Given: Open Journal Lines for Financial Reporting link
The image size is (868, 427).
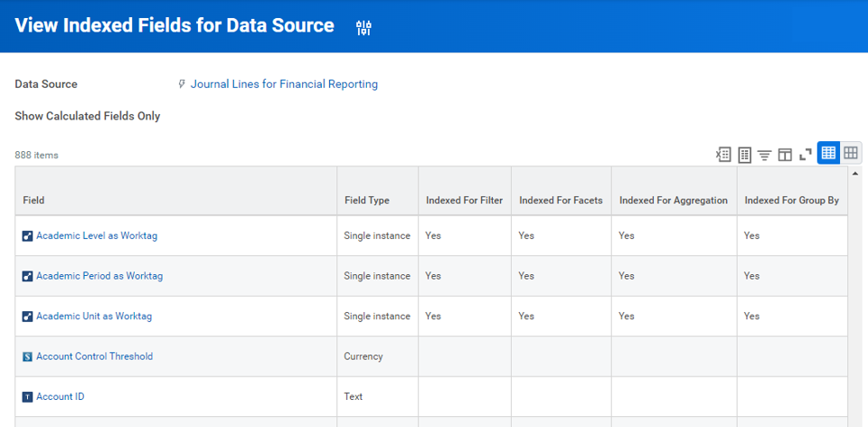Looking at the screenshot, I should pos(284,84).
